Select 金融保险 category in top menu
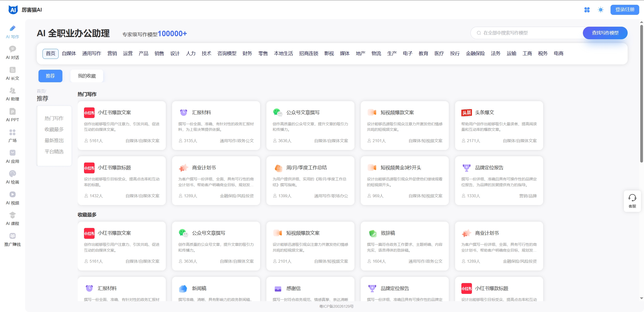 [475, 54]
